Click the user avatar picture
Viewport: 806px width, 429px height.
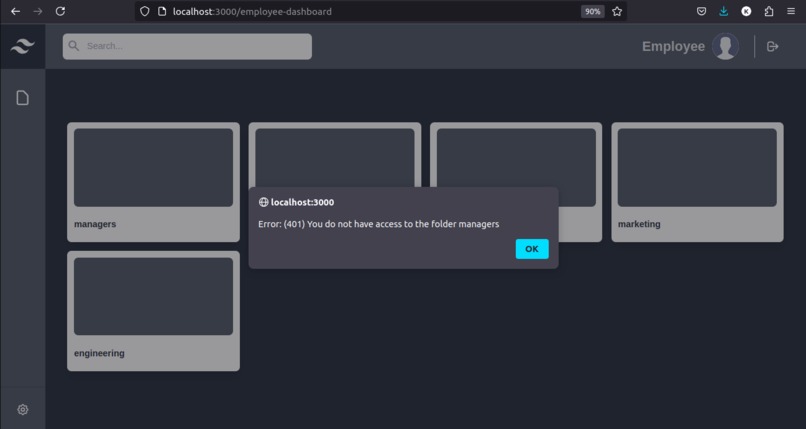725,46
